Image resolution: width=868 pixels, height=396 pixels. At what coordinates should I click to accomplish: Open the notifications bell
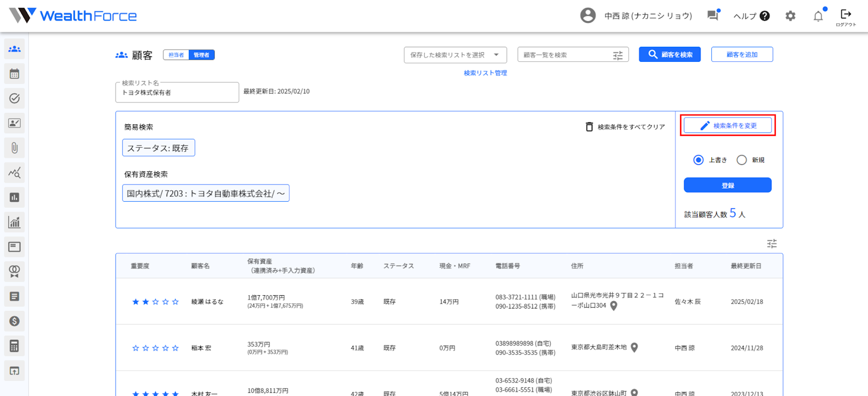818,16
